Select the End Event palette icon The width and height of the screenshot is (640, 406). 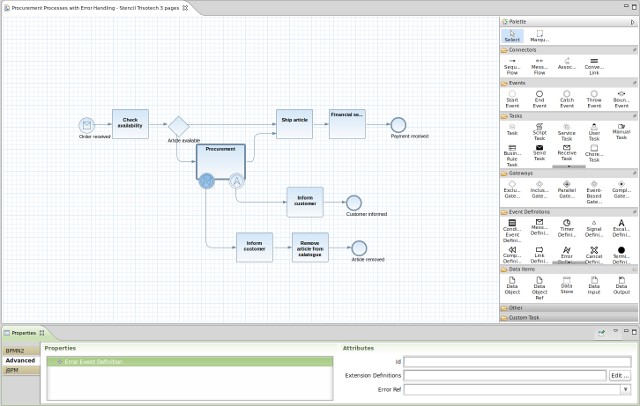click(x=539, y=97)
